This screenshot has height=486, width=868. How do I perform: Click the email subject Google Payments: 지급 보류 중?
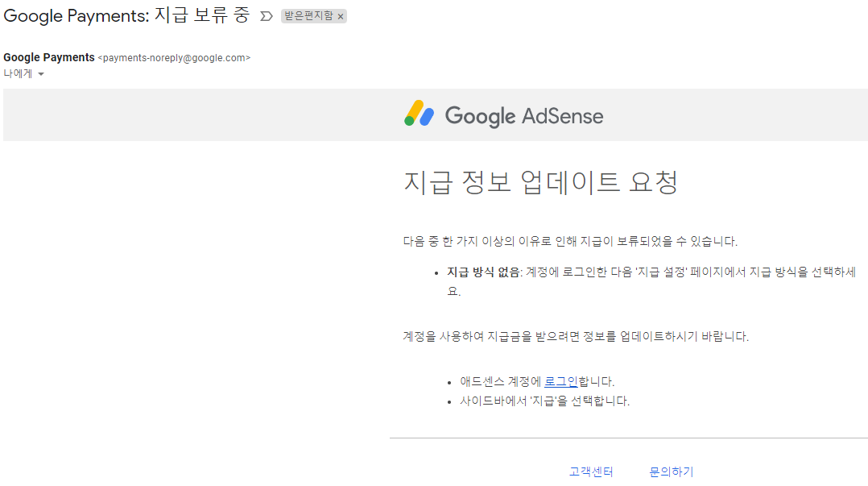click(126, 15)
